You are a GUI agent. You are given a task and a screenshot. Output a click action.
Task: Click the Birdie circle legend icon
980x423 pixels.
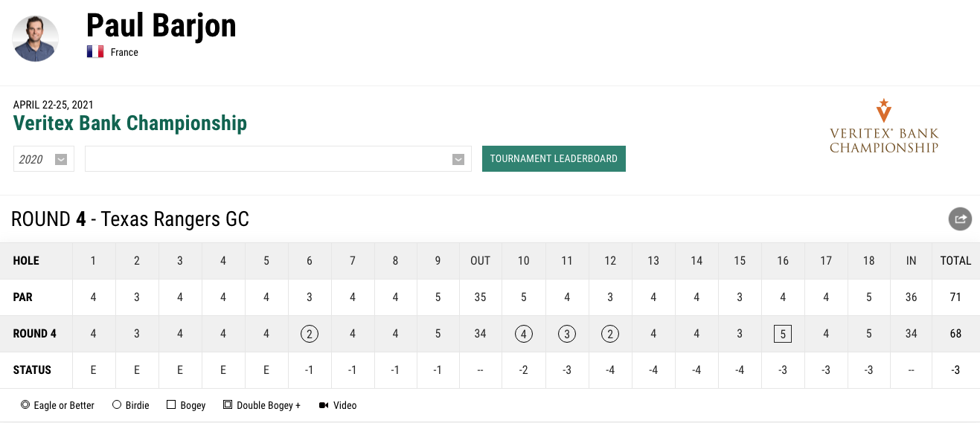tap(116, 405)
